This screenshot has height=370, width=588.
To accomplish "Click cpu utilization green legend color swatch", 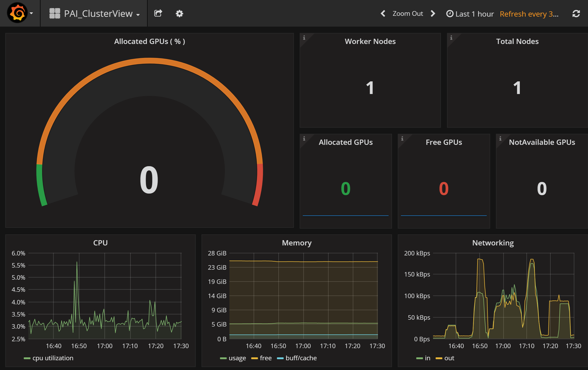I will point(27,358).
